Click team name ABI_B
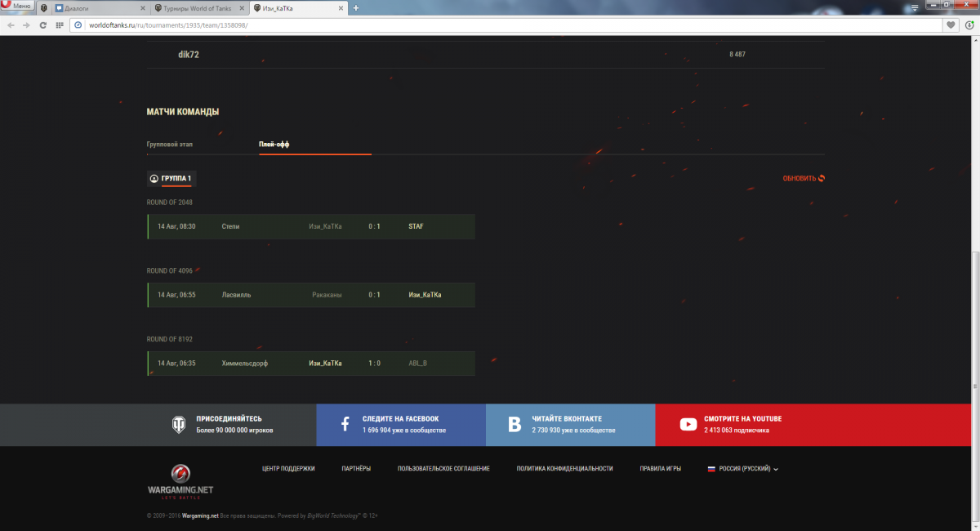This screenshot has width=980, height=531. (417, 364)
